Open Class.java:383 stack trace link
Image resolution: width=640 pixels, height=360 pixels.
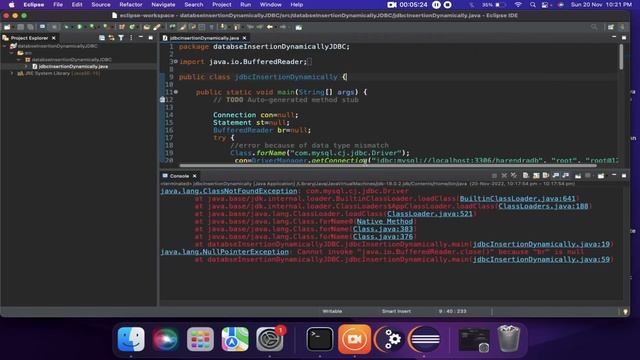[x=382, y=229]
